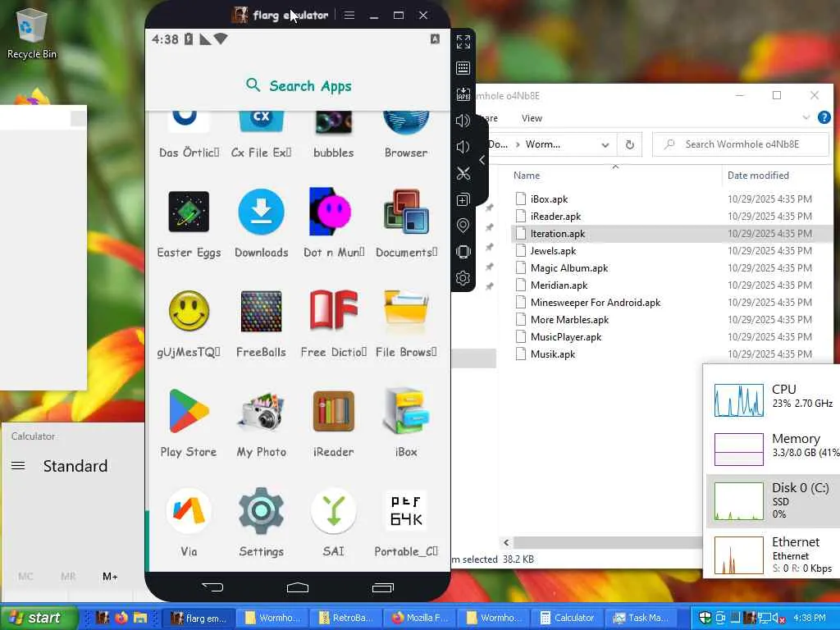Open Explorer help icon
The height and width of the screenshot is (630, 840).
(824, 117)
